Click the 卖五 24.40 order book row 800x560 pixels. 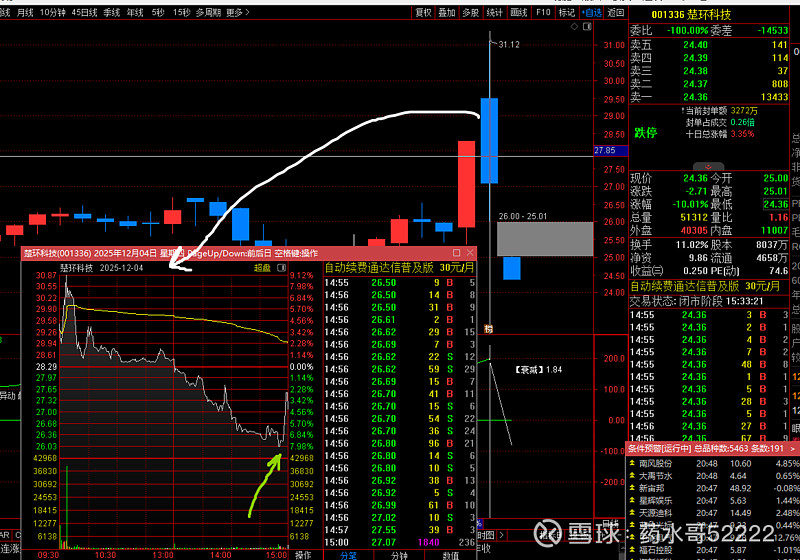coord(709,45)
